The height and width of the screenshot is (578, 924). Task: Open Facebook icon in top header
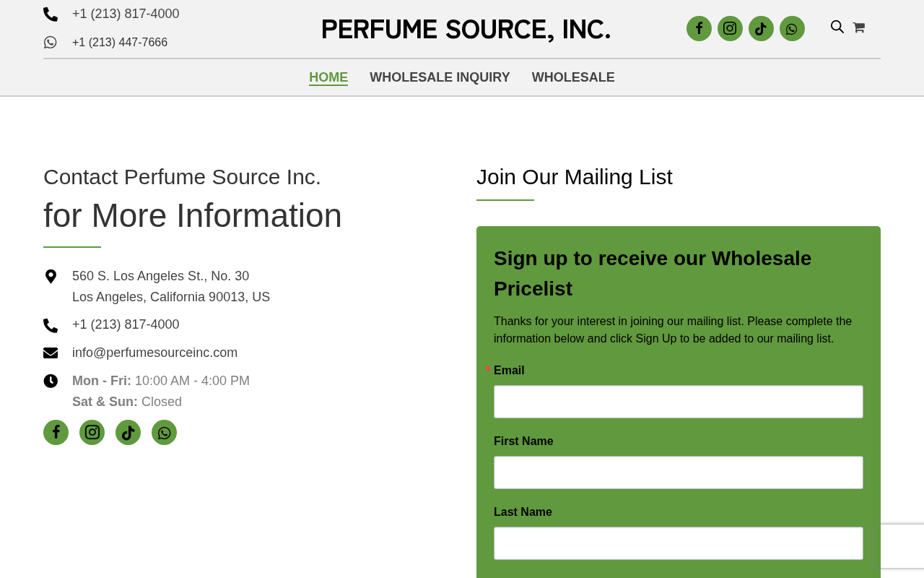(x=699, y=28)
